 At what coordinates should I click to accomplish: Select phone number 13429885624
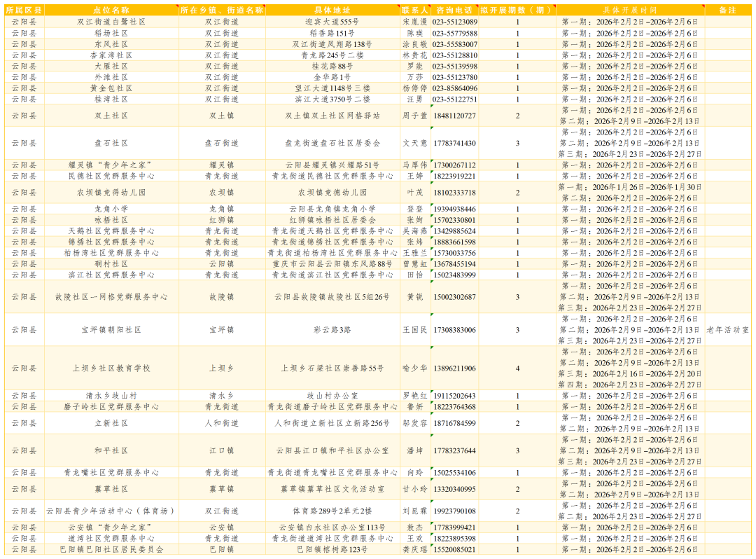pos(454,231)
